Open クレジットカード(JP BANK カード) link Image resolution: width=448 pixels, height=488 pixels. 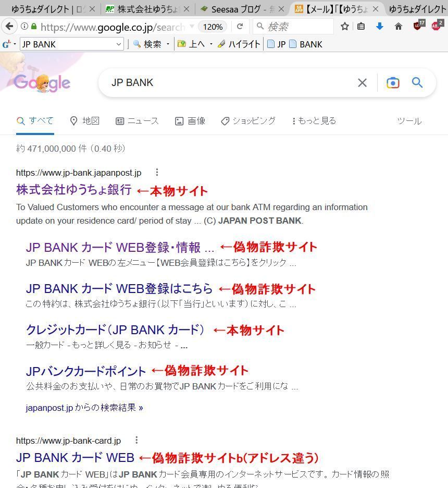coord(115,330)
